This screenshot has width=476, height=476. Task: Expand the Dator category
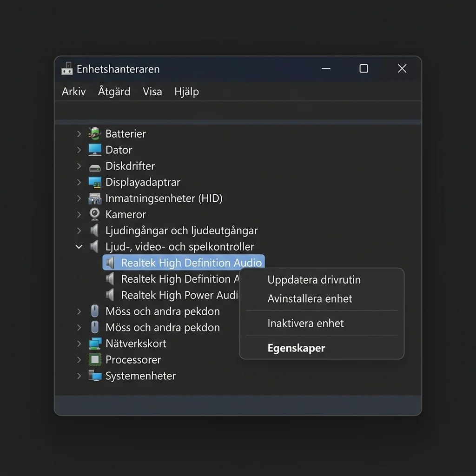[x=79, y=150]
